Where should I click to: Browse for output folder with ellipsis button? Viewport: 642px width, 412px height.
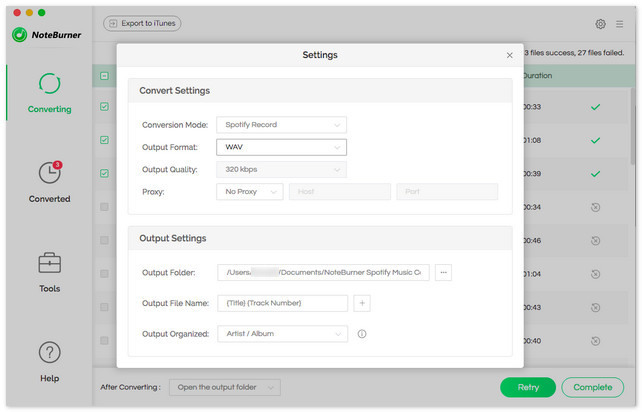point(443,272)
